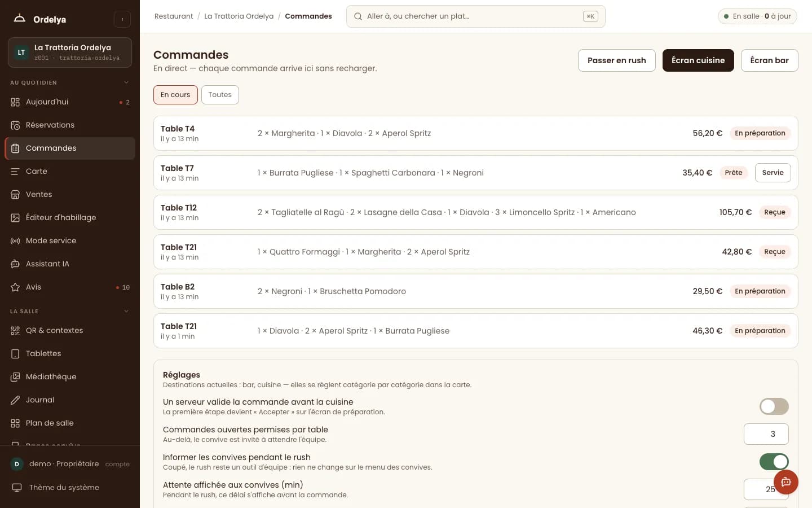Open the Thème du système selector

(x=70, y=488)
